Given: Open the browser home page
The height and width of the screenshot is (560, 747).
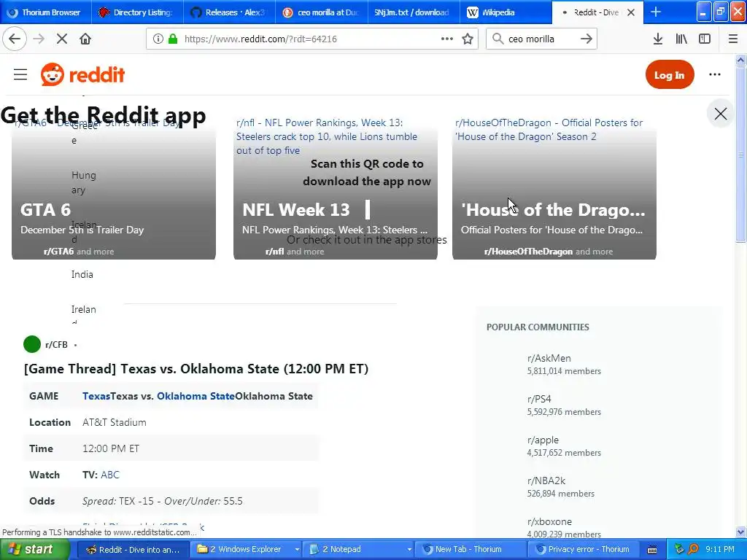Looking at the screenshot, I should point(85,39).
